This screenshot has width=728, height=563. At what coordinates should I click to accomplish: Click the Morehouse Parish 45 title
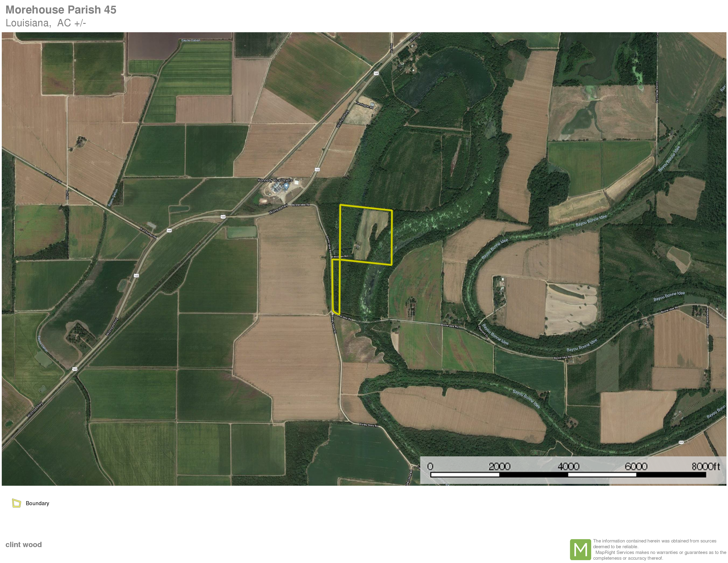click(x=61, y=10)
